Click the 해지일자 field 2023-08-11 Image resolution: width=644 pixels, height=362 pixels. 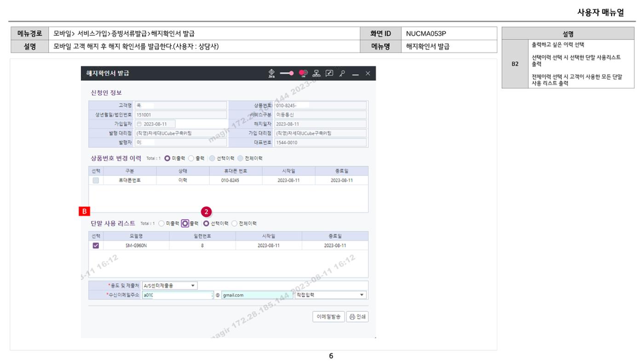pyautogui.click(x=321, y=124)
